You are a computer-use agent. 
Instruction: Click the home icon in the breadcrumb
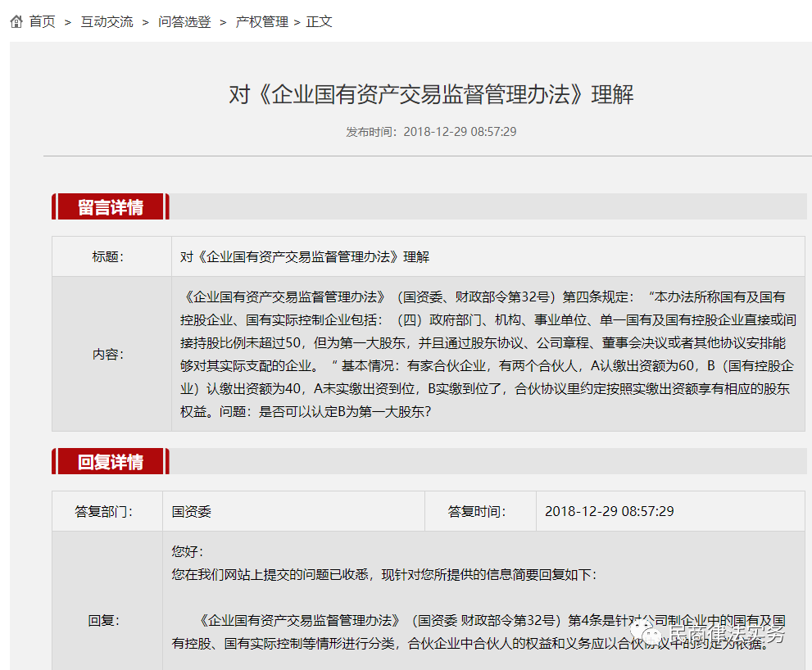[x=15, y=21]
